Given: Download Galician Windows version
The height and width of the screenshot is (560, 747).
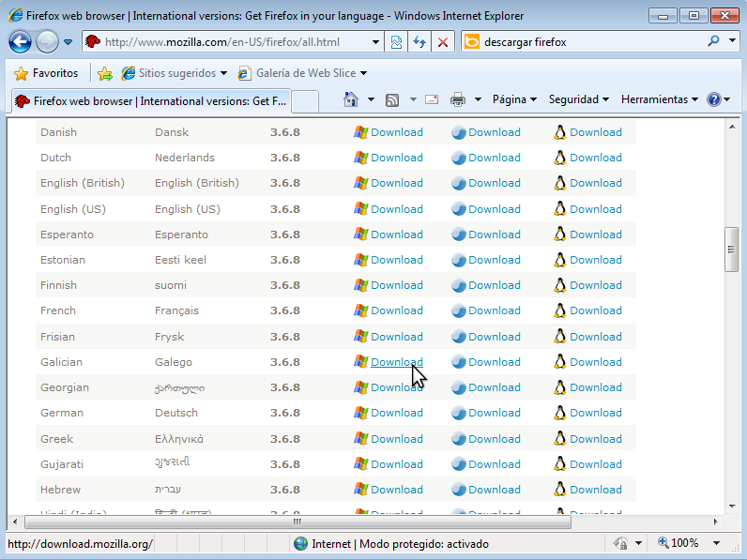Looking at the screenshot, I should tap(397, 362).
